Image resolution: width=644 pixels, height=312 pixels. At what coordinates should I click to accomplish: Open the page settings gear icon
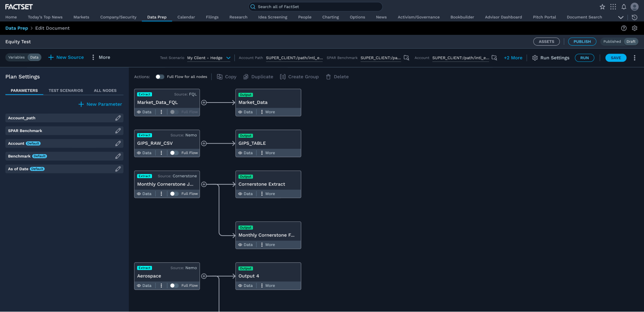(634, 28)
